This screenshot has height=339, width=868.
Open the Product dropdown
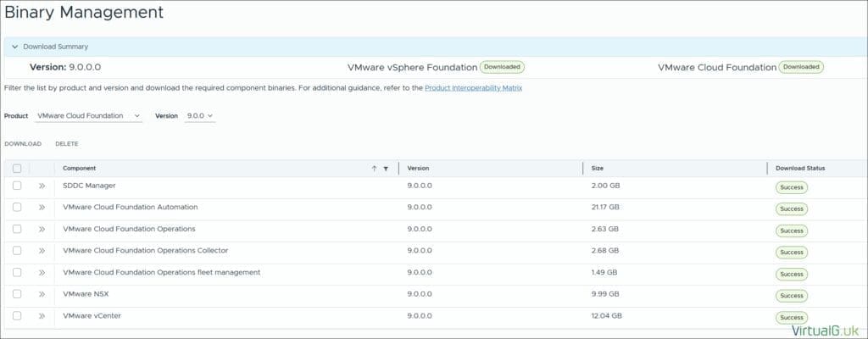(89, 115)
